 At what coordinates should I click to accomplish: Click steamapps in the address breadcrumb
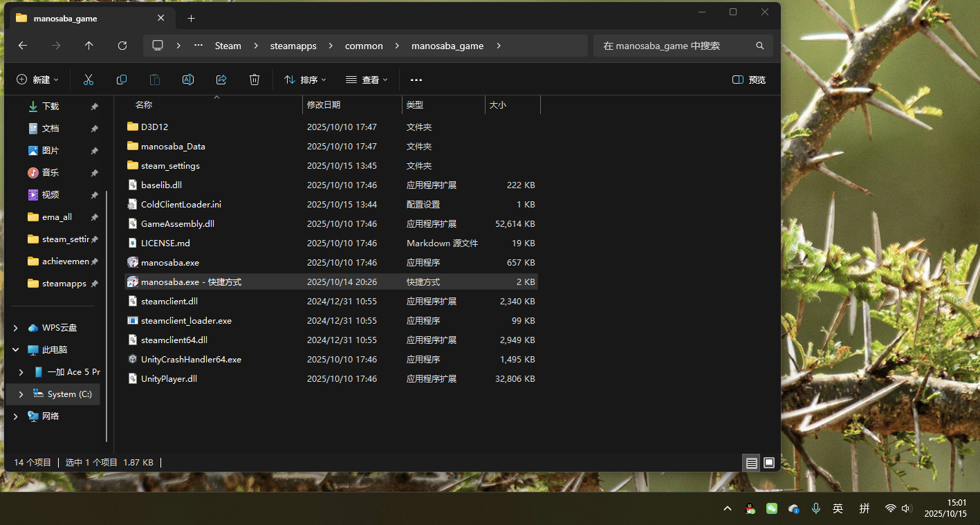(293, 46)
